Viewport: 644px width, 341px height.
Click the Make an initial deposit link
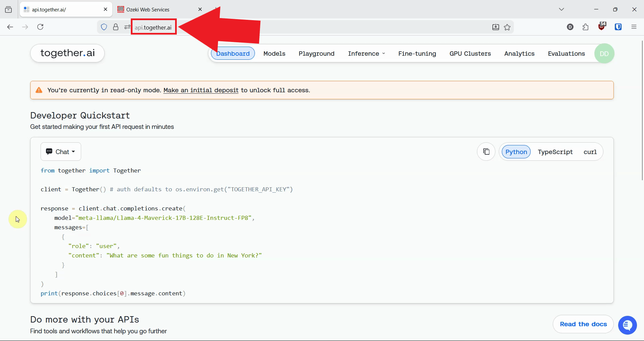tap(201, 90)
